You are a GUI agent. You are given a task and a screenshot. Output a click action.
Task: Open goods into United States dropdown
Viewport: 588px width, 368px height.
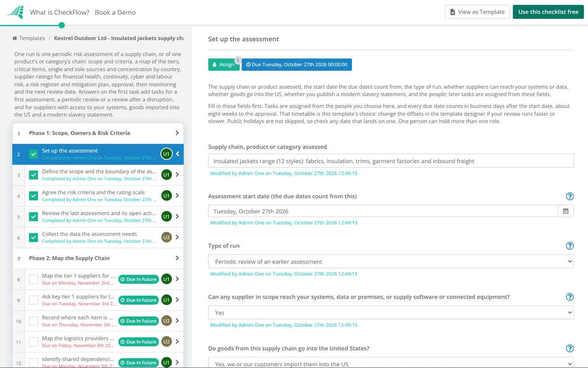coord(391,362)
